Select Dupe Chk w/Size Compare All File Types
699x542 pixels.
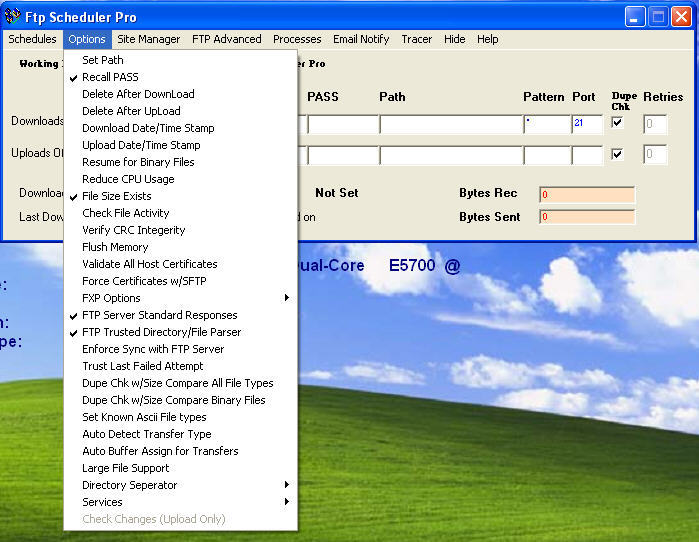(181, 383)
